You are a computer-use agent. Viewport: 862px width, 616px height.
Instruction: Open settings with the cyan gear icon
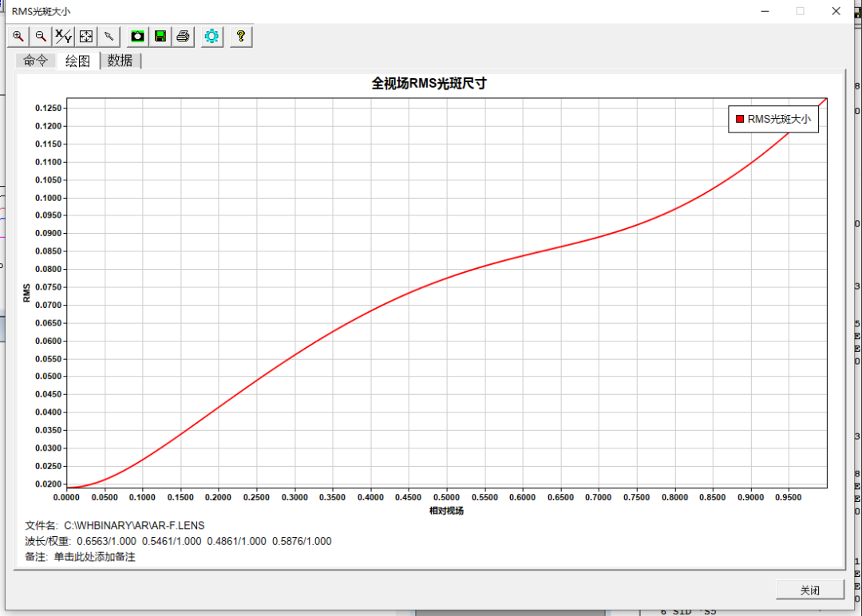point(212,36)
